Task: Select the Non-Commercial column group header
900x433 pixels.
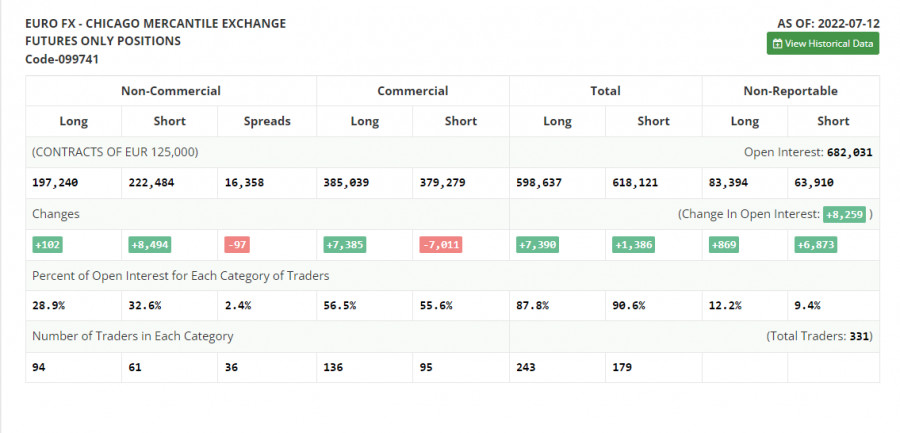Action: pyautogui.click(x=170, y=91)
